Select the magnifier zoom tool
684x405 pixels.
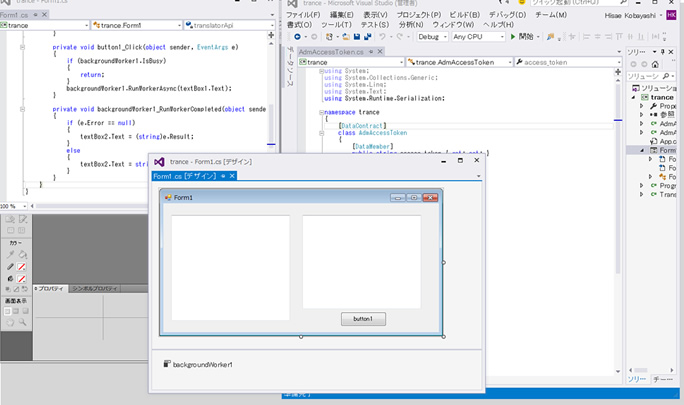pyautogui.click(x=21, y=322)
